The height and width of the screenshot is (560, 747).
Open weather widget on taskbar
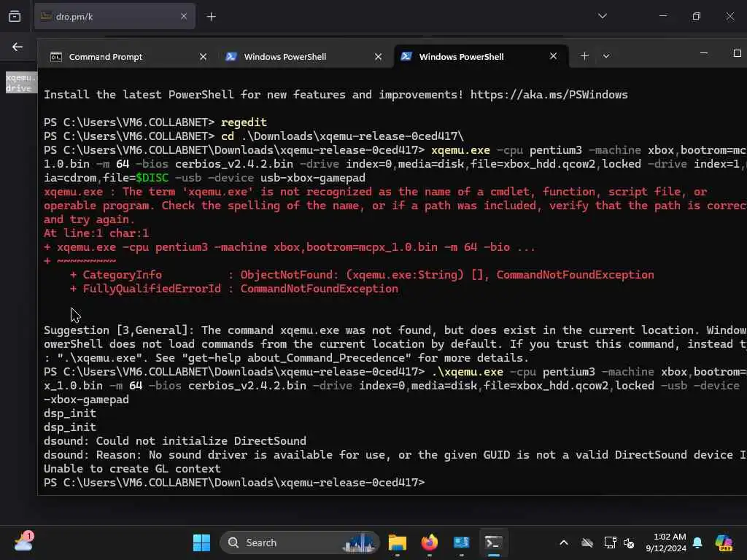coord(23,542)
